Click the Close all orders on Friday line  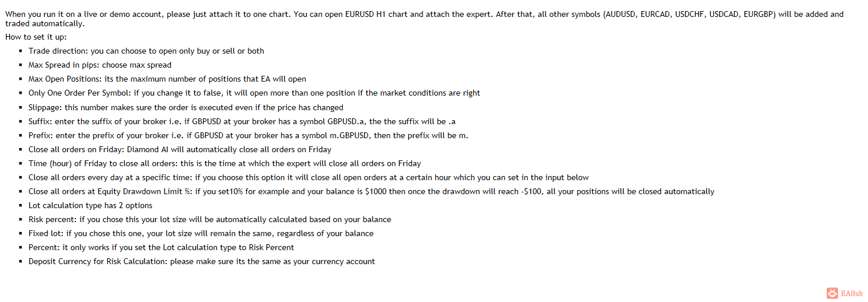point(180,149)
